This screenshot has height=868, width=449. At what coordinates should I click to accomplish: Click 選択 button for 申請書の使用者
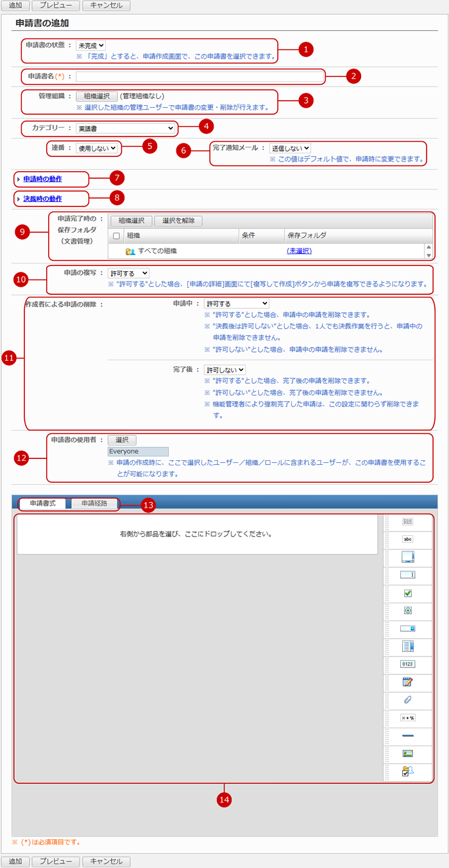122,440
